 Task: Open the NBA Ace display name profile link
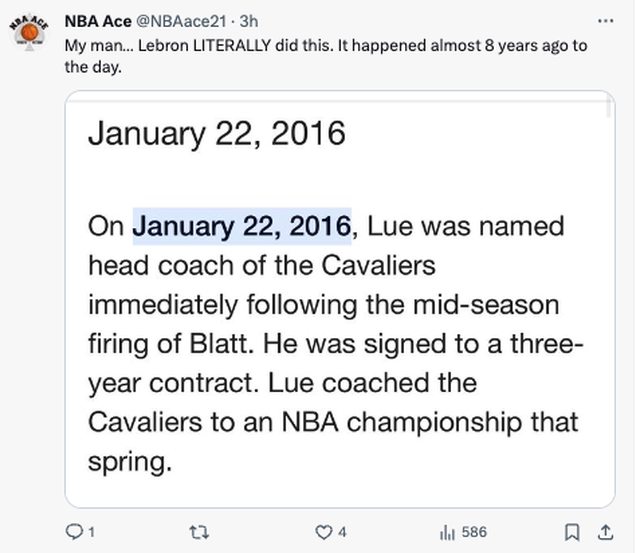(x=98, y=20)
